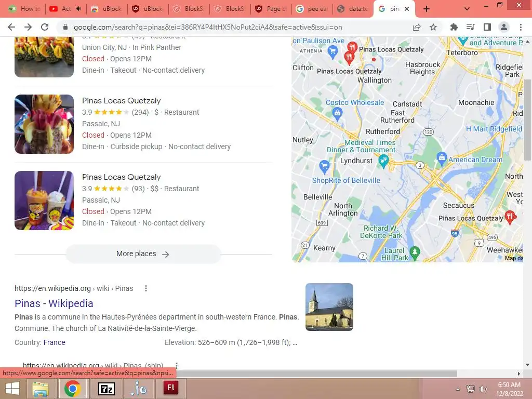Screen dimensions: 532x399
Task: Show hidden system tray icons
Action: [x=458, y=389]
